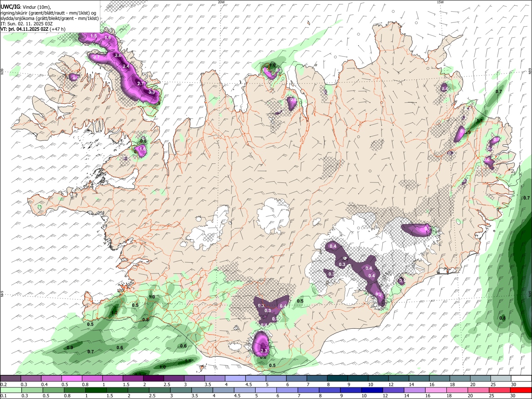The image size is (532, 399).
Task: Click the 'UWC/IG: Vindur (10m)' title text
Action: (25, 7)
